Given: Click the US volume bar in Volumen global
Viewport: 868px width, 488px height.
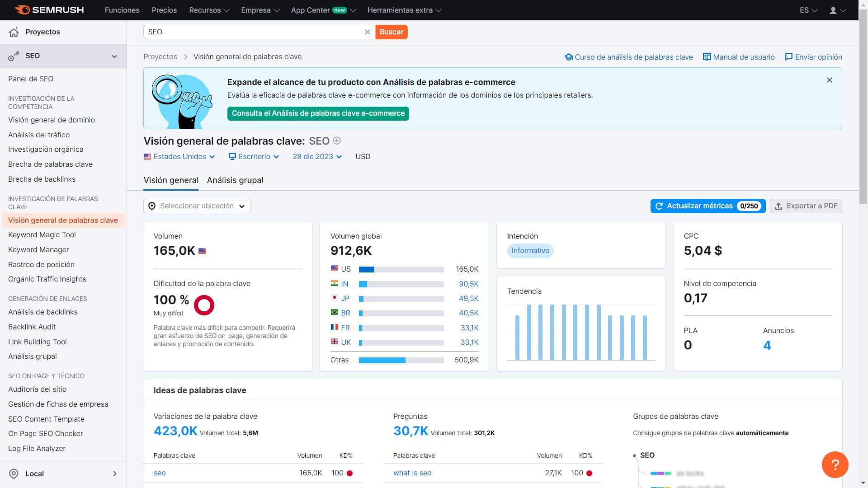Looking at the screenshot, I should (401, 269).
